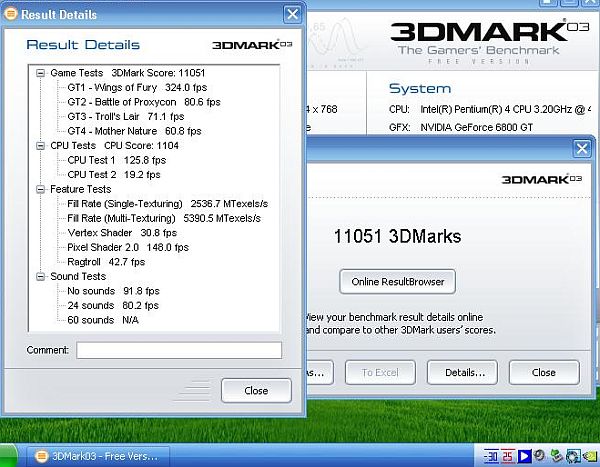
Task: Select the Game Tests 3DMark Score row
Action: pyautogui.click(x=128, y=73)
